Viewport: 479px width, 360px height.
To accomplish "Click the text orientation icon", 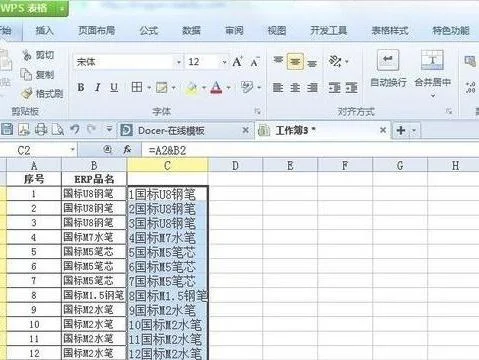I will pyautogui.click(x=335, y=61).
